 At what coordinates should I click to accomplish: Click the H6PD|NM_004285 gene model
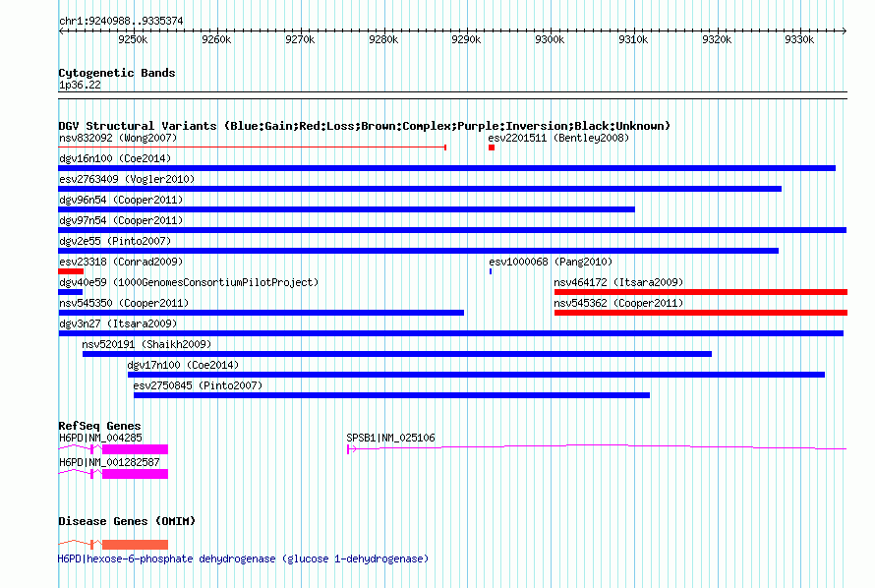pyautogui.click(x=113, y=449)
